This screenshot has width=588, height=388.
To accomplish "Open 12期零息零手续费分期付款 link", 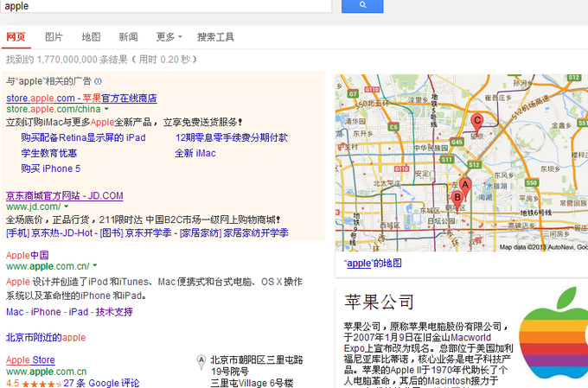I will click(232, 137).
